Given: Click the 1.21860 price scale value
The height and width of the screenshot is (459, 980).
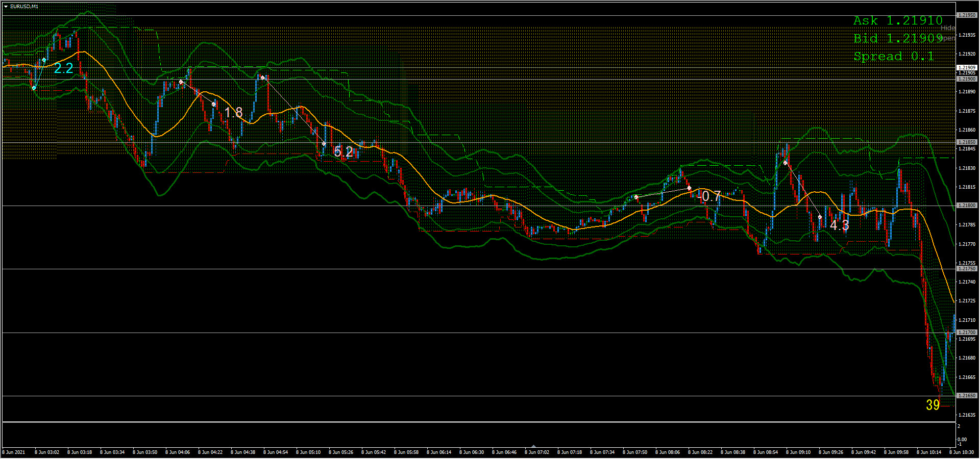Looking at the screenshot, I should coord(967,130).
